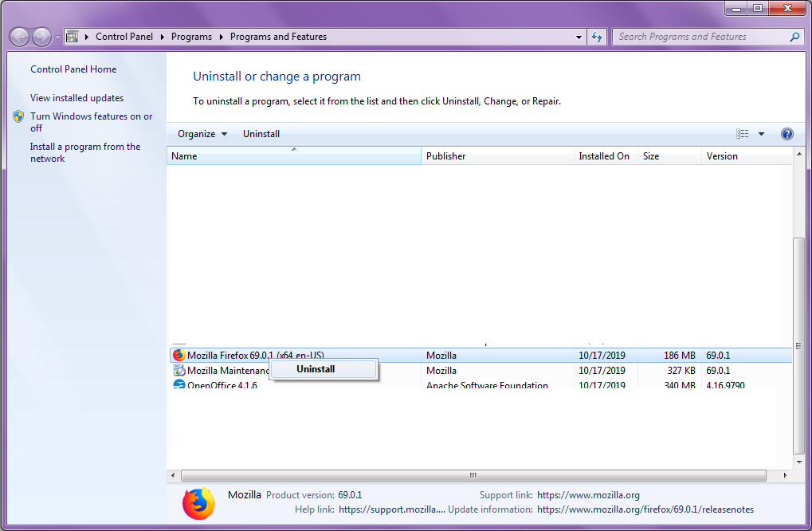The height and width of the screenshot is (531, 812).
Task: Click the Back navigation arrow
Action: pos(20,37)
